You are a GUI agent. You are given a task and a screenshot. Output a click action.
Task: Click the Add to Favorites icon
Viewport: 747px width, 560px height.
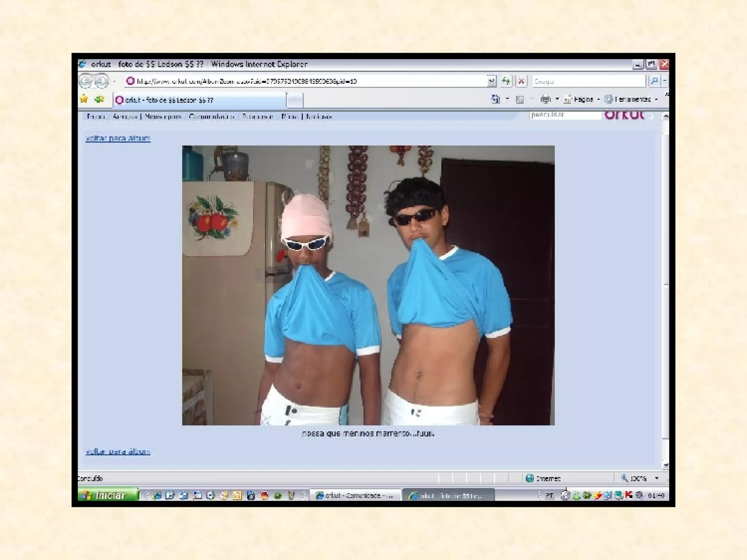tap(99, 99)
